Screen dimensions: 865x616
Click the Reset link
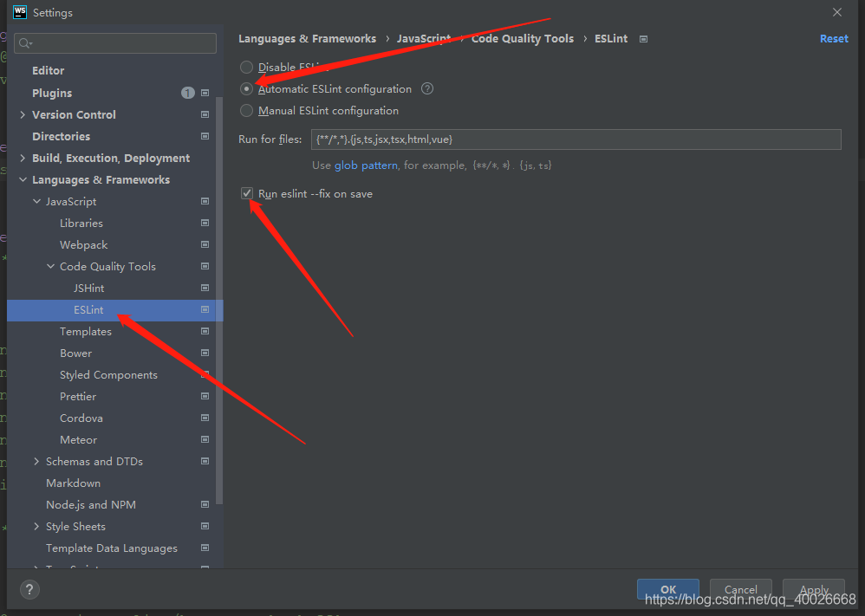(x=834, y=39)
